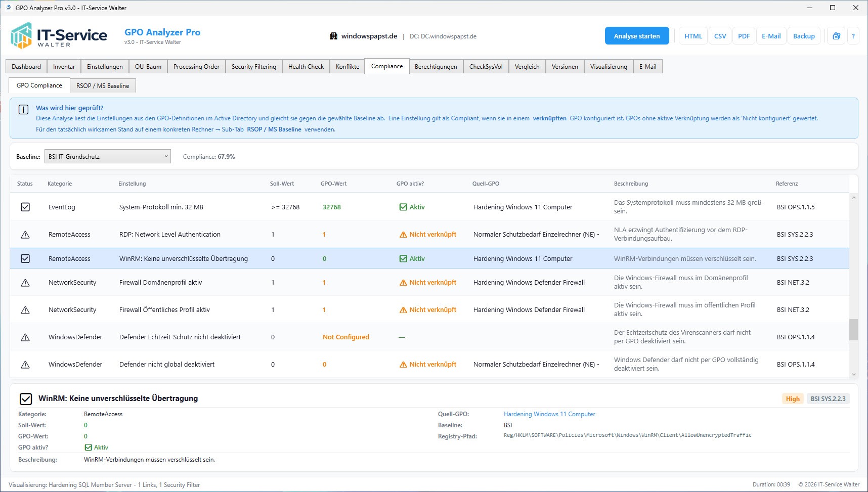Click status checkbox on WinRM RemoteAccess row
Screen dimensions: 868x492
25,259
